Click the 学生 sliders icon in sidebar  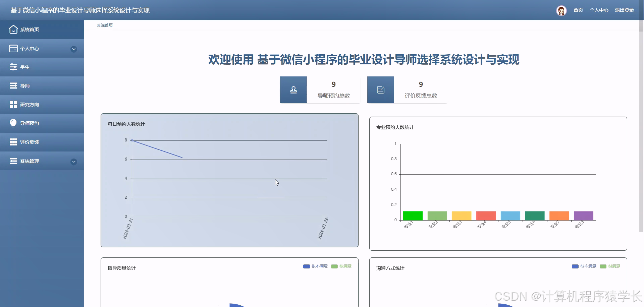13,67
